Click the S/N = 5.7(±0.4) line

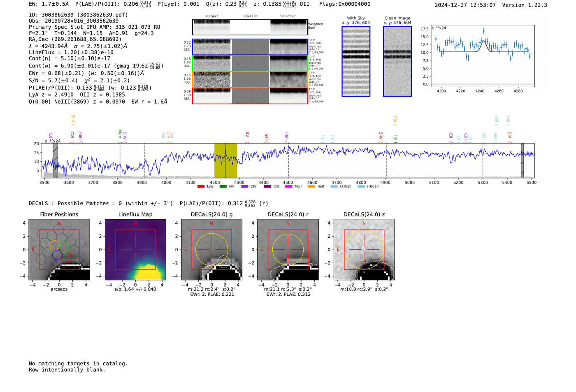[x=79, y=81]
